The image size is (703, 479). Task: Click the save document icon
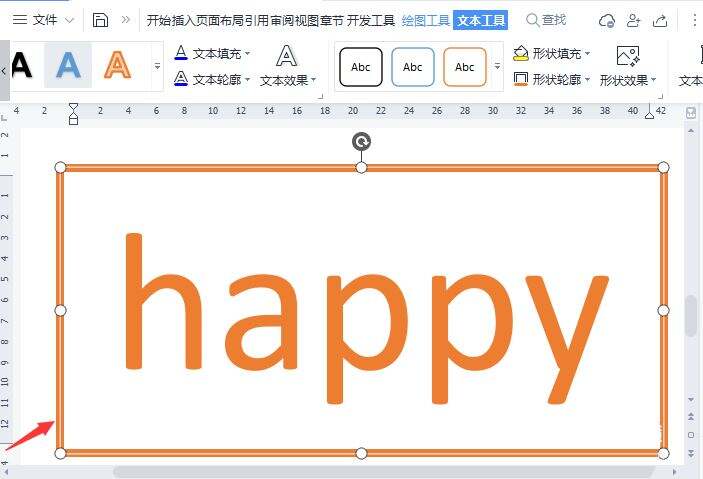click(x=100, y=20)
